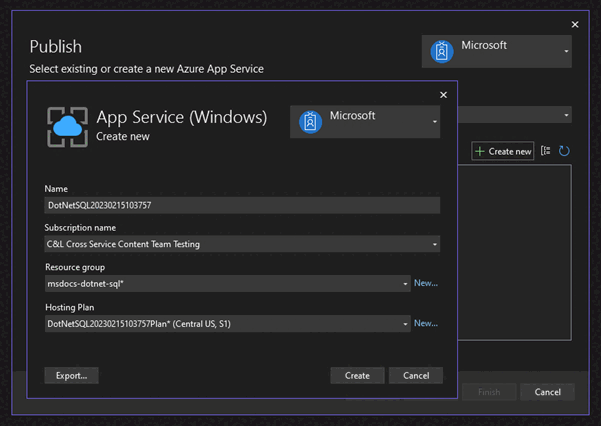Open the Microsoft account dropdown in App Service dialog

click(435, 123)
